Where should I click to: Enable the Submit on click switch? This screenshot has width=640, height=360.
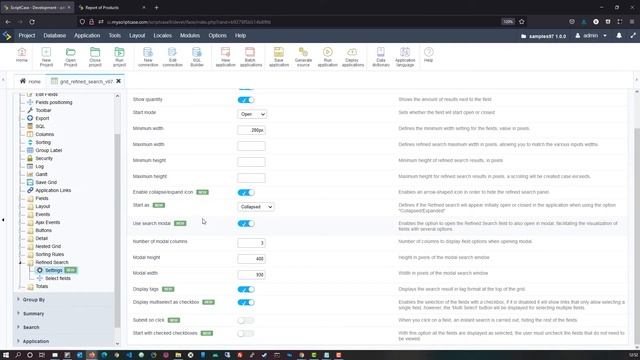point(246,321)
